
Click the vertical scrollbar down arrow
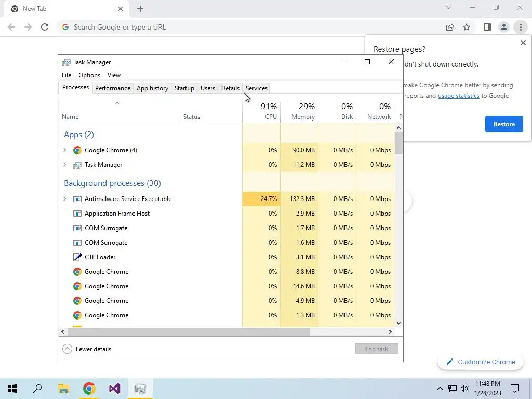coord(398,323)
